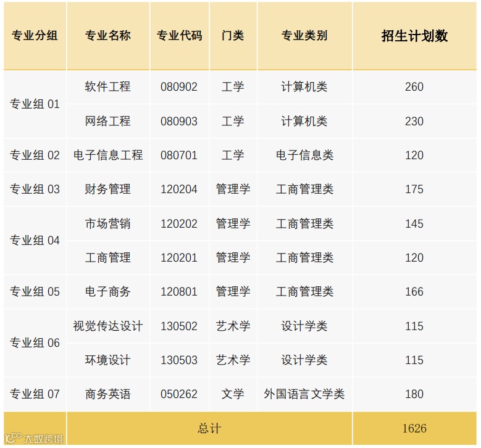This screenshot has width=481, height=448.
Task: Click the 电子信息工程 major name
Action: (108, 155)
